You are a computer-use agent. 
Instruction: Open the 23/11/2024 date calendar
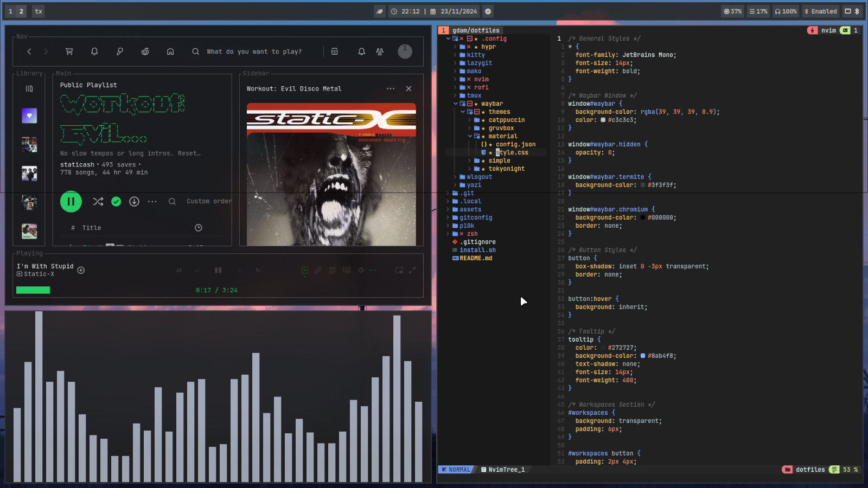454,11
